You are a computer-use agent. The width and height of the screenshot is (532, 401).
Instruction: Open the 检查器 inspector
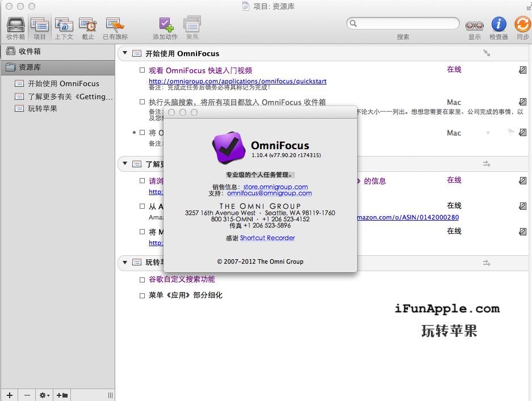tap(499, 28)
